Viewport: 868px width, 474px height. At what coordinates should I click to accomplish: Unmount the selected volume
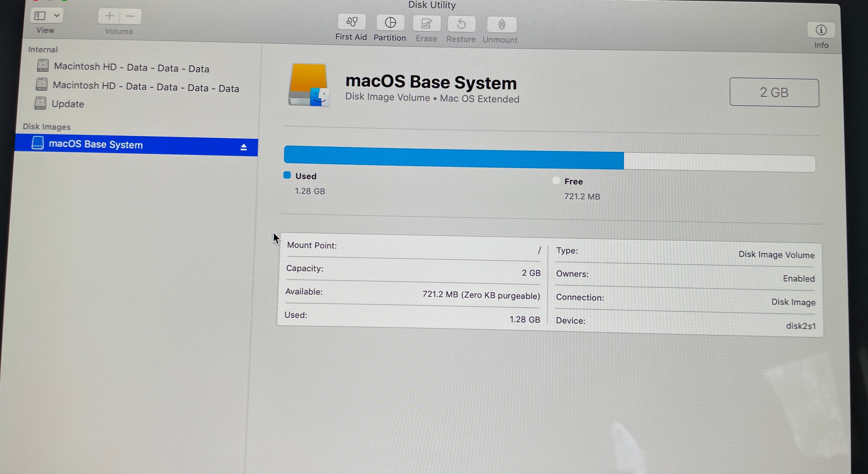pyautogui.click(x=501, y=25)
